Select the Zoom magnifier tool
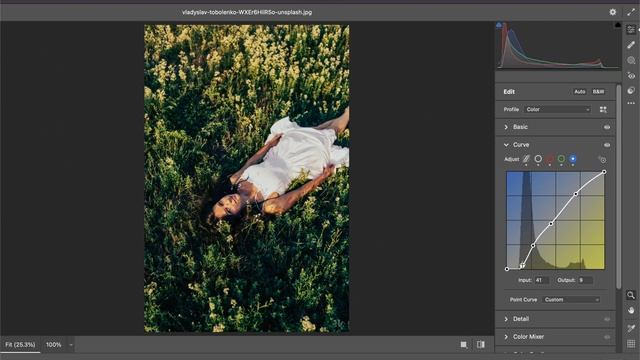The width and height of the screenshot is (640, 360). pos(631,295)
